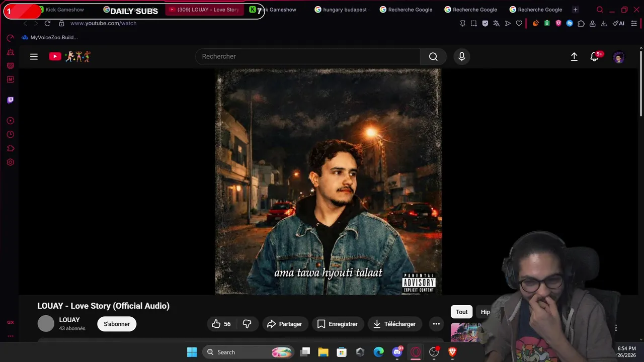Open the green download extension icon
The width and height of the screenshot is (644, 362).
click(x=547, y=23)
